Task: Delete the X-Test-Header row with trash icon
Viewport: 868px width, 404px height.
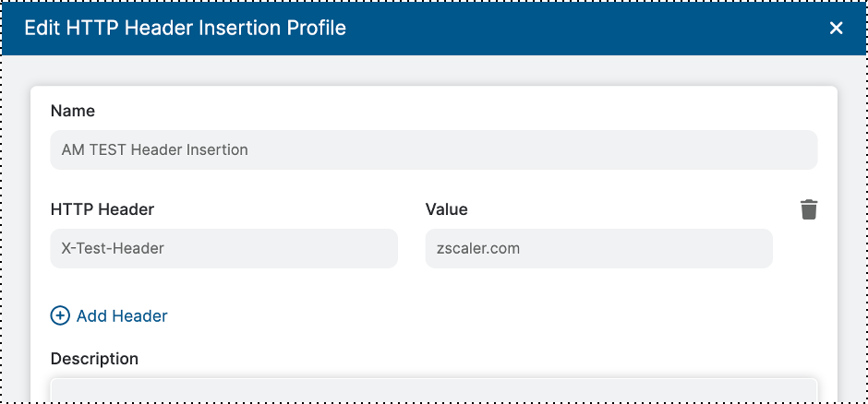Action: tap(809, 209)
